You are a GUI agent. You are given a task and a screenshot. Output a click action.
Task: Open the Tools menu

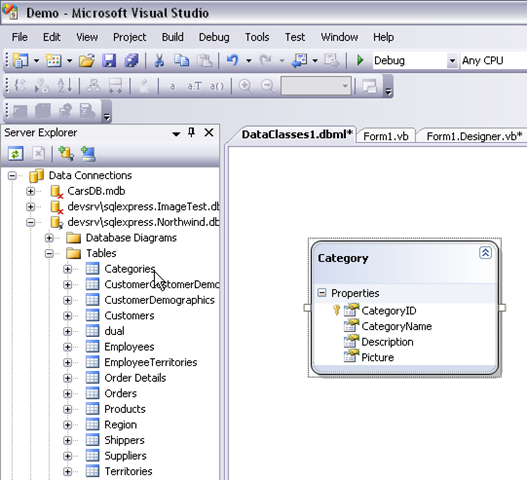pyautogui.click(x=257, y=37)
